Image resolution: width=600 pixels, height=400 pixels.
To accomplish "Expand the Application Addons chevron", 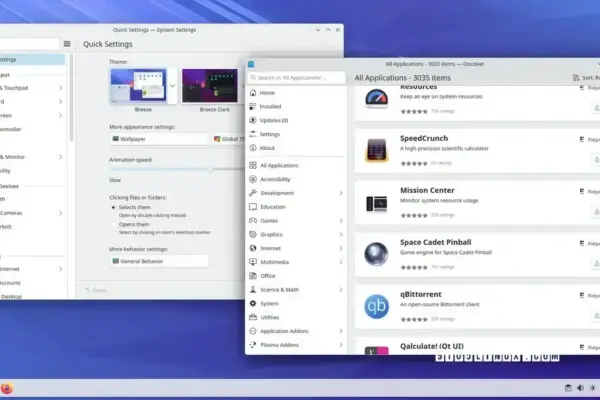I will 341,331.
